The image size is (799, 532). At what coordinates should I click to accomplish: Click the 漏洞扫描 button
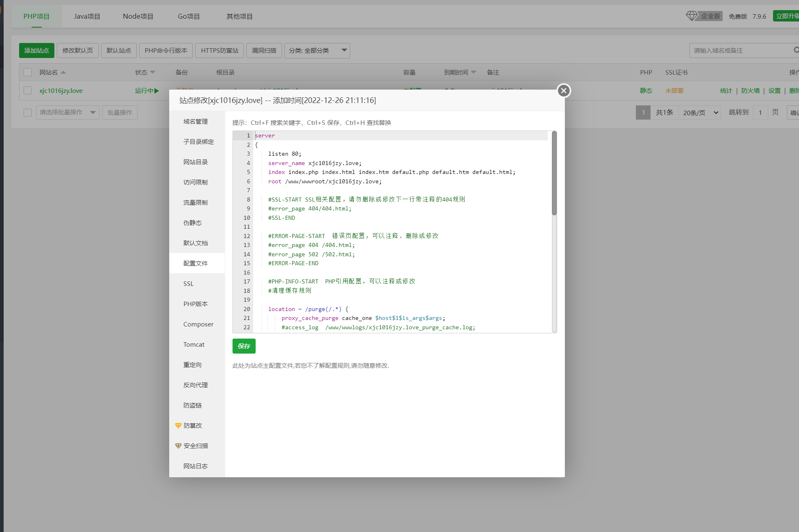coord(264,50)
